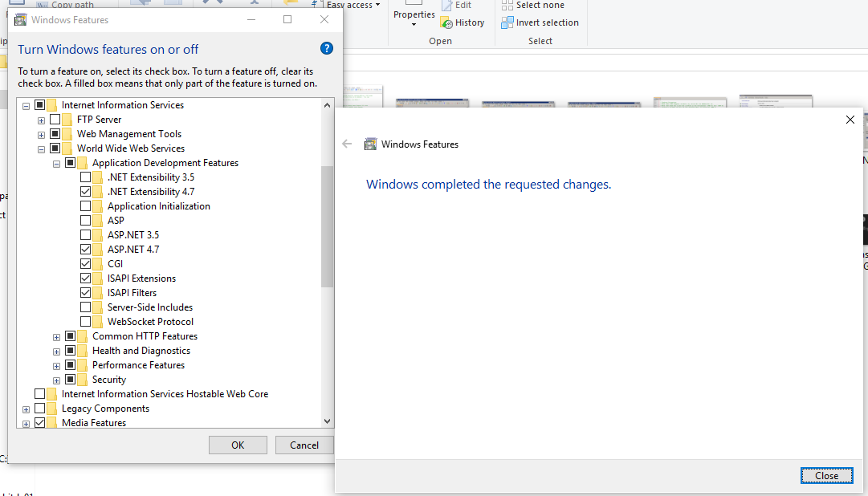Screen dimensions: 868x496
Task: Click the features list scrollbar thumb
Action: [x=327, y=226]
